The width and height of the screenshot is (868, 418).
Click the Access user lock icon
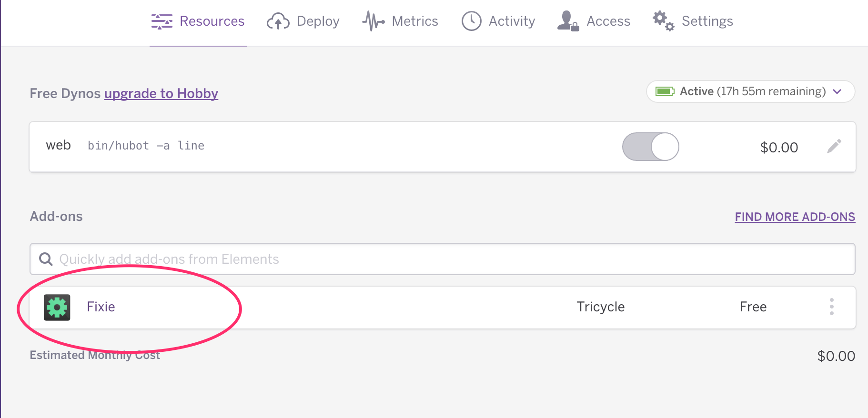[567, 21]
